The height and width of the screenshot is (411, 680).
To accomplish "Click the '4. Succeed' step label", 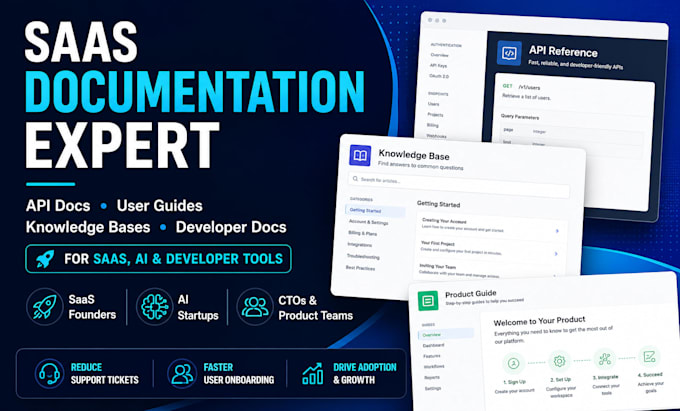I will coord(650,375).
